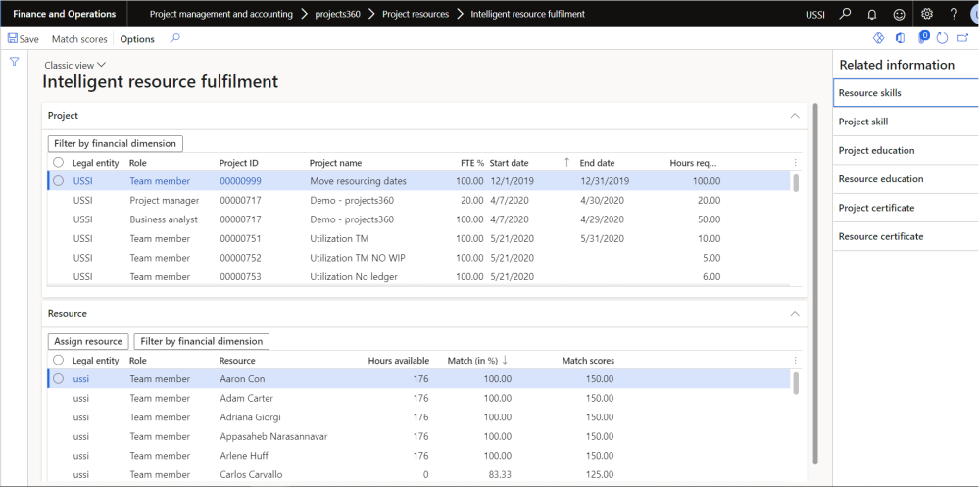Open the settings gear icon
The height and width of the screenshot is (487, 980).
pos(927,14)
